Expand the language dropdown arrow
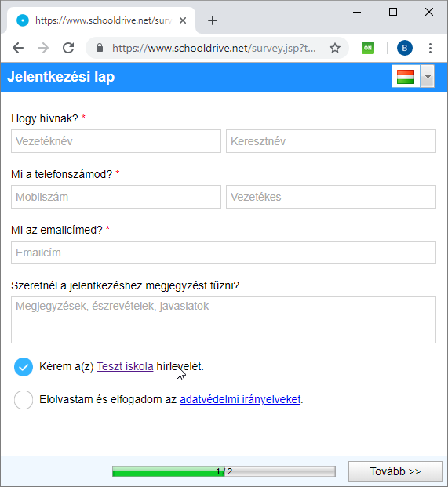This screenshot has height=487, width=448. [428, 76]
